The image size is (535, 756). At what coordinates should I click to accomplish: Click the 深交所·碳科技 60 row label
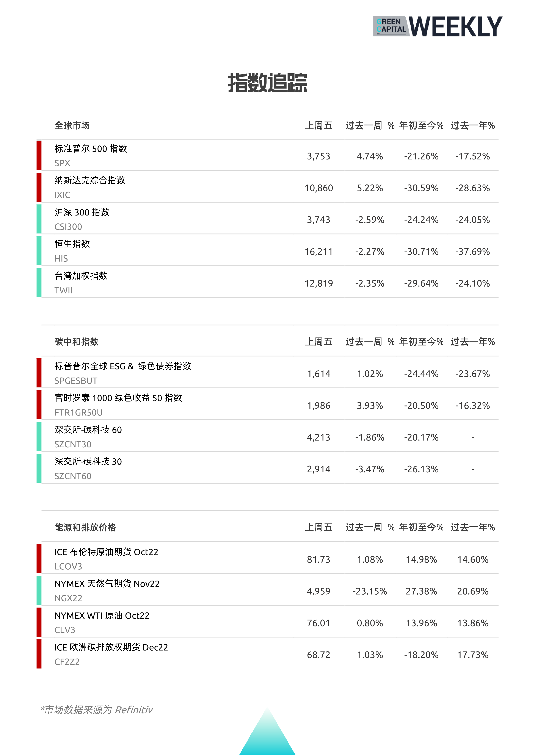click(x=88, y=430)
